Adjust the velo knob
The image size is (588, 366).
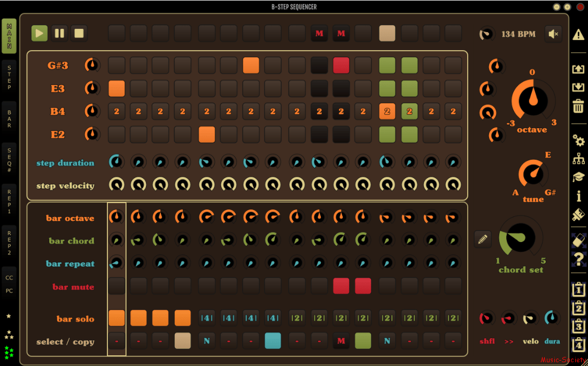pyautogui.click(x=531, y=318)
